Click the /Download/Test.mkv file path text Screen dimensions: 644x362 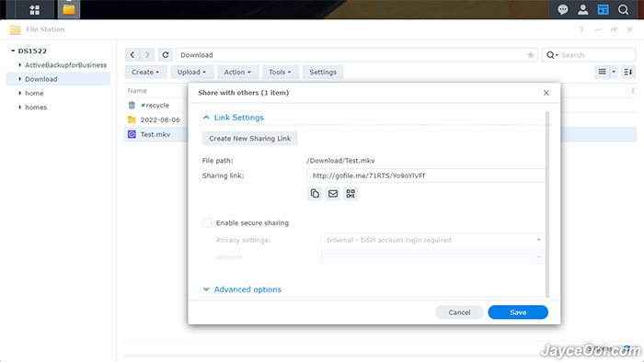(341, 161)
